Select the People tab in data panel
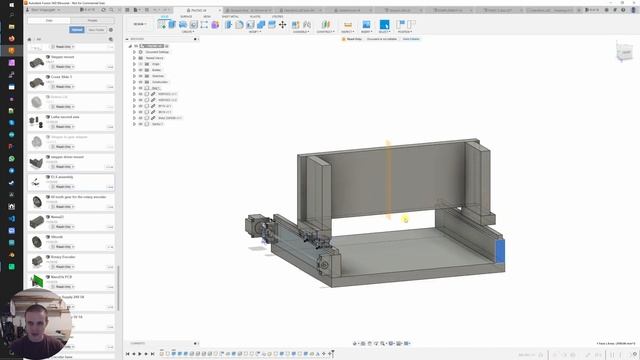The height and width of the screenshot is (360, 640). pyautogui.click(x=93, y=20)
